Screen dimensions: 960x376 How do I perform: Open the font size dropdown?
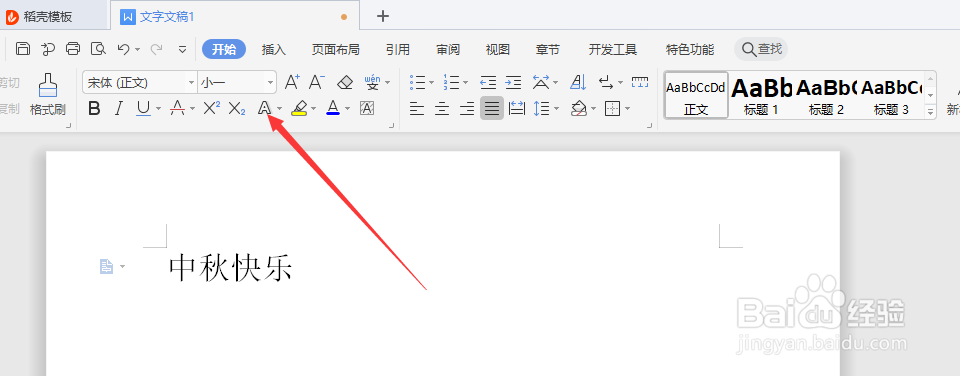(x=270, y=82)
